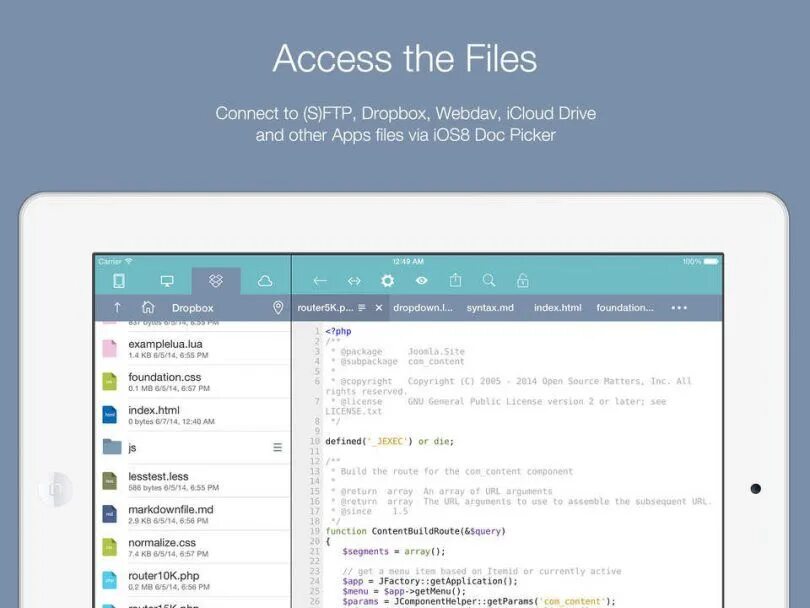Switch to the syntax.md tab
Image resolution: width=810 pixels, height=608 pixels.
(490, 307)
